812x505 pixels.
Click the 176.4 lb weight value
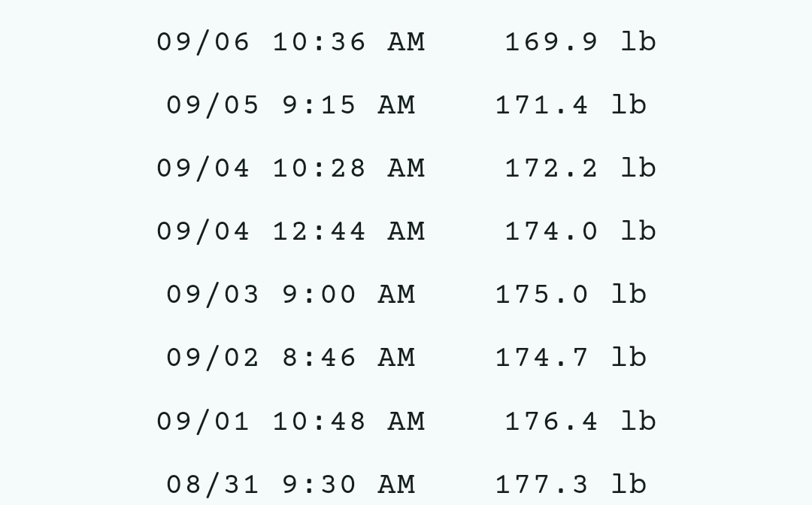pos(580,422)
